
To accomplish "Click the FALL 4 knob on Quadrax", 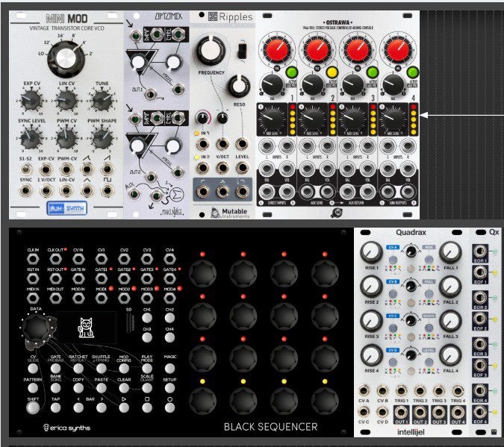I will tap(450, 354).
